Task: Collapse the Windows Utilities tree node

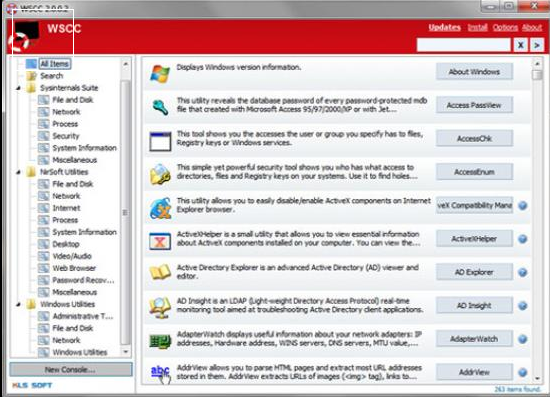Action: (18, 304)
